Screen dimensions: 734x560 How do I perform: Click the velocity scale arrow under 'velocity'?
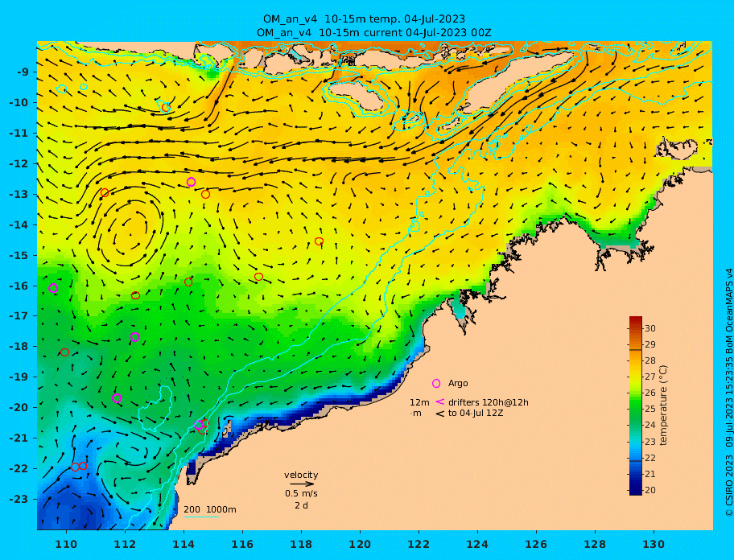pos(302,484)
